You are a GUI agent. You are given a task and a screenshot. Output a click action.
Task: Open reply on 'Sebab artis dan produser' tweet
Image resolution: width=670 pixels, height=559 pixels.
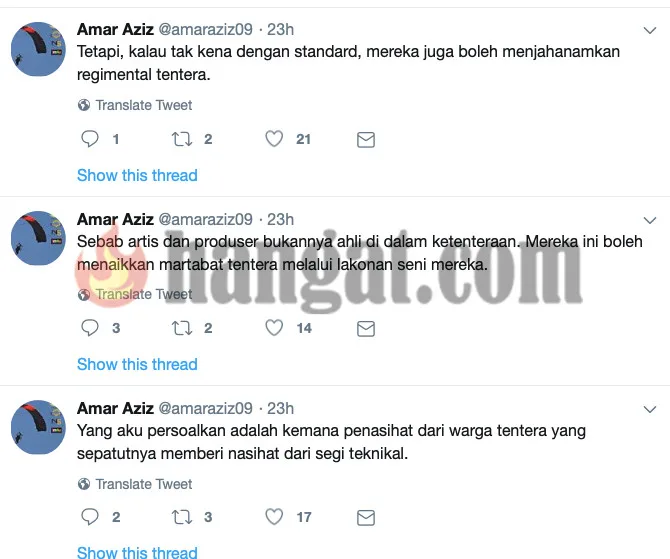coord(90,328)
